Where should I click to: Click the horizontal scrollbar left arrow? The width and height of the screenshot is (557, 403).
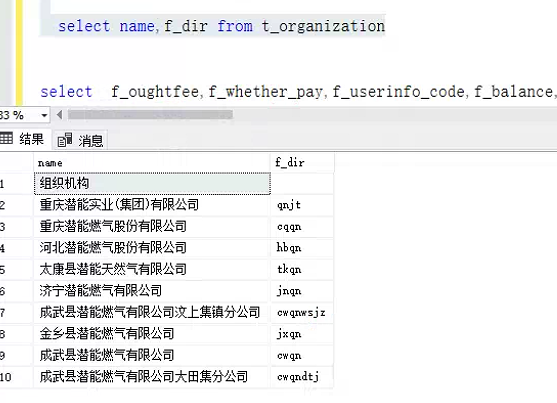click(x=59, y=115)
